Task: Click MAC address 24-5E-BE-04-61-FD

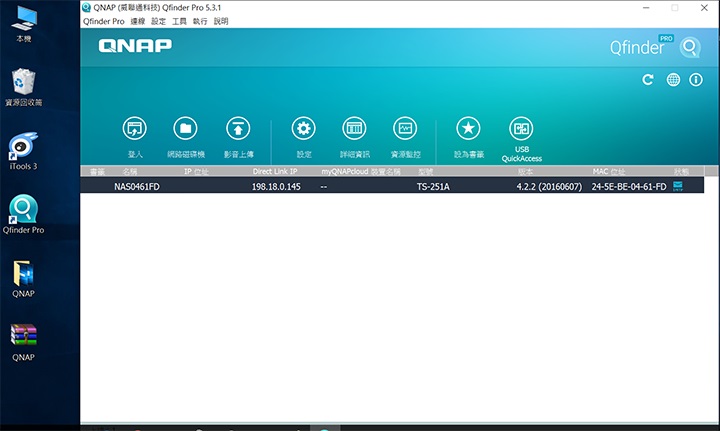Action: pyautogui.click(x=629, y=186)
